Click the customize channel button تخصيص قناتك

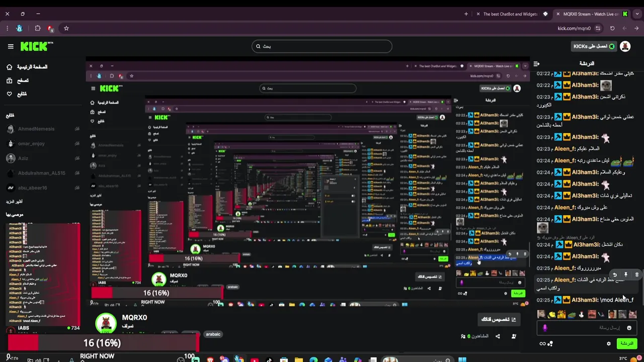[499, 320]
